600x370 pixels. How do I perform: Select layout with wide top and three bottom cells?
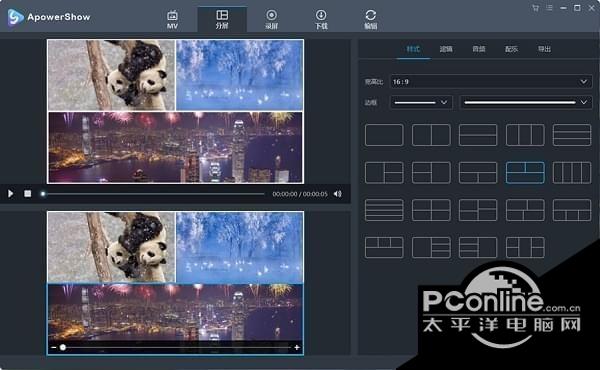pyautogui.click(x=572, y=210)
